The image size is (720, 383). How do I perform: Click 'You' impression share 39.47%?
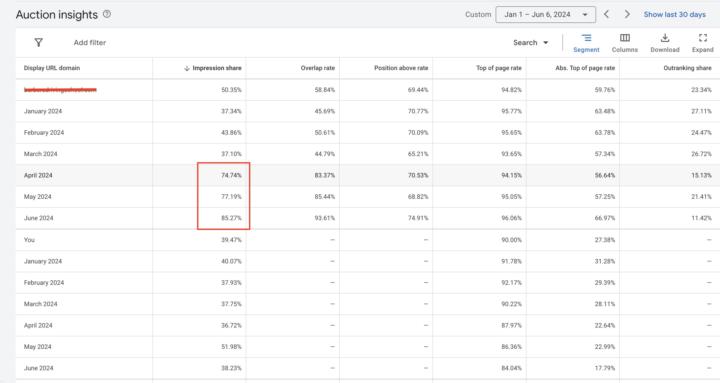231,240
